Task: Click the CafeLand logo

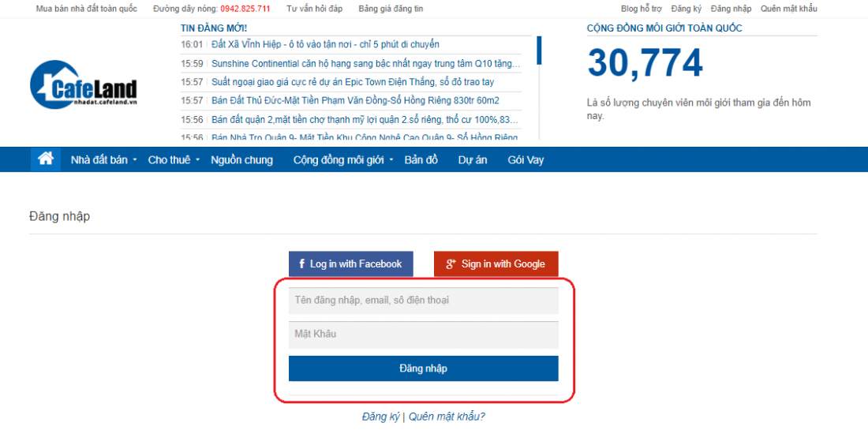Action: pos(83,84)
